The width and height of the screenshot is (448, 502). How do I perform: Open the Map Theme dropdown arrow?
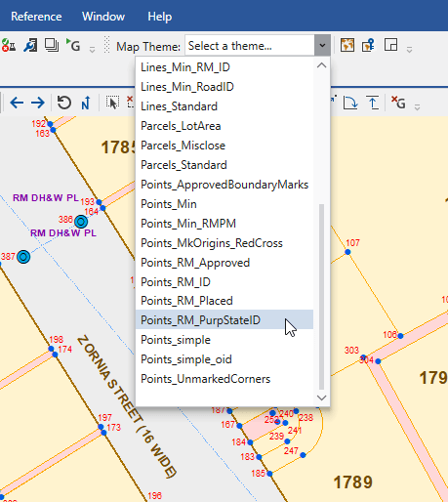pos(322,45)
